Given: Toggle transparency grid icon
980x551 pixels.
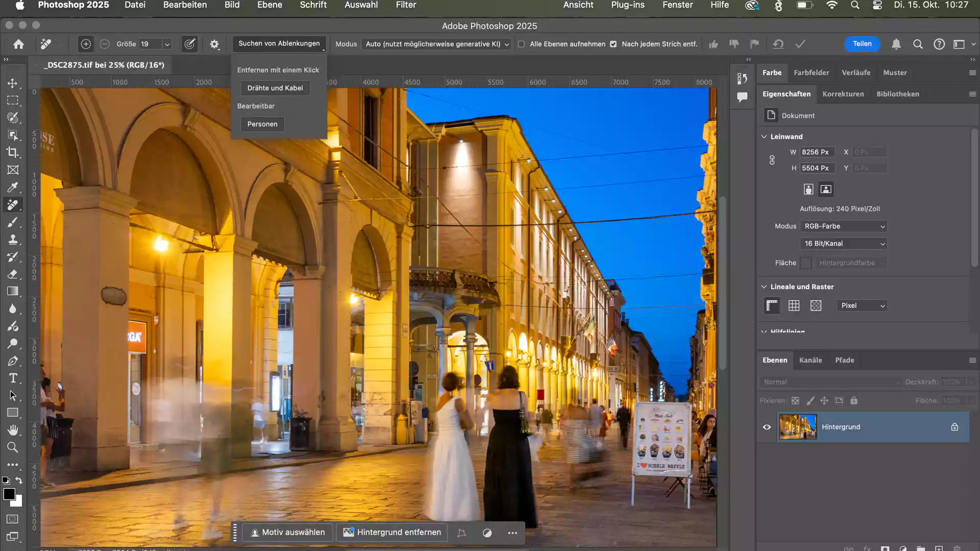Looking at the screenshot, I should pos(816,305).
